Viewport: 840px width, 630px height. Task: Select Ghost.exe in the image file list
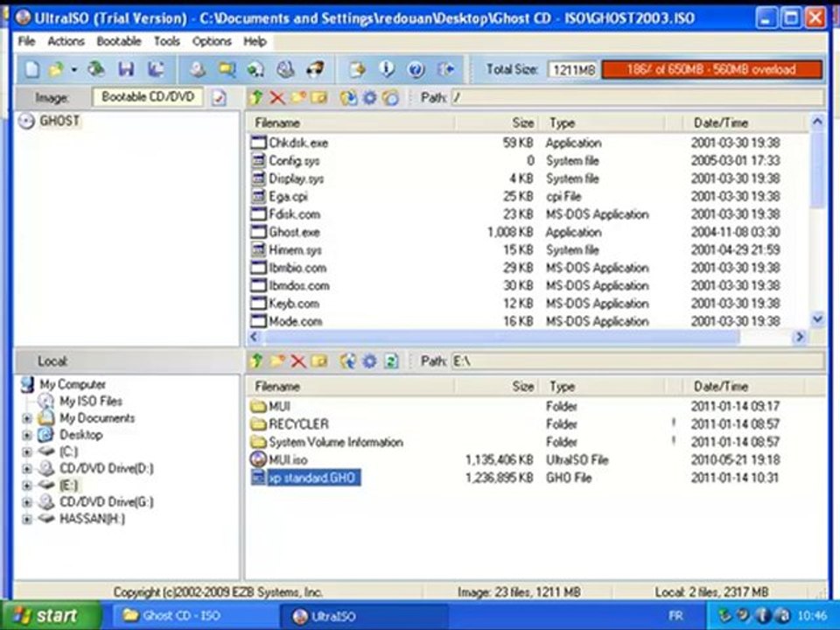click(294, 232)
